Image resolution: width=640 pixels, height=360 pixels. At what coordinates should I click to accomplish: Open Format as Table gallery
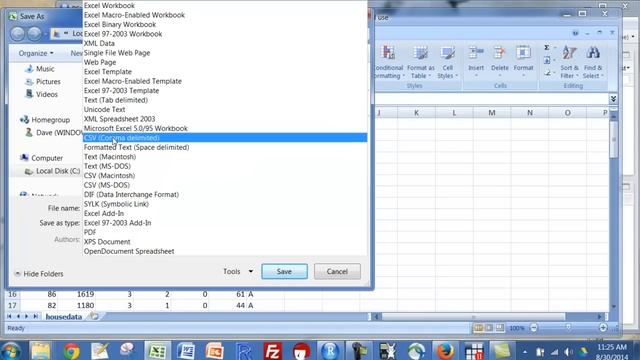420,62
